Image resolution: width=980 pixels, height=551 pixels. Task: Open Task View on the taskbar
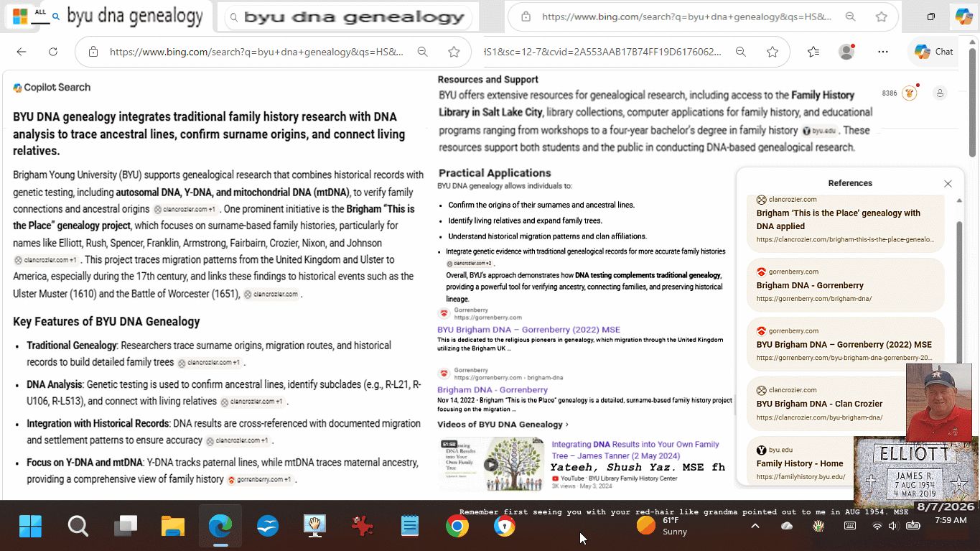126,527
